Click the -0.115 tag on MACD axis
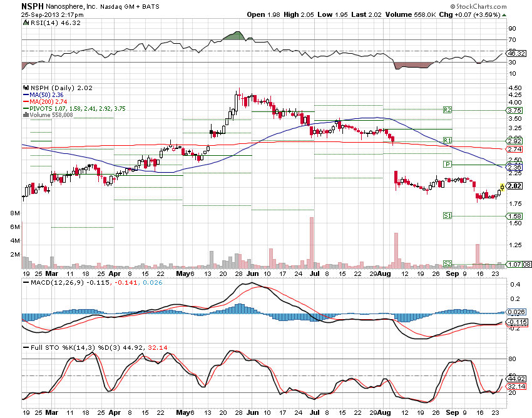532x418 pixels. tap(517, 322)
